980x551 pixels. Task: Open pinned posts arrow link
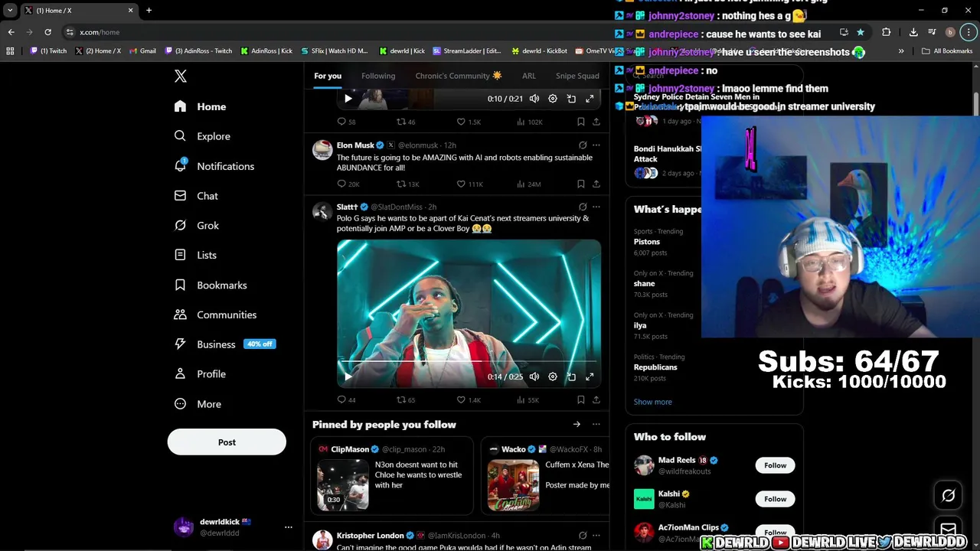(577, 424)
